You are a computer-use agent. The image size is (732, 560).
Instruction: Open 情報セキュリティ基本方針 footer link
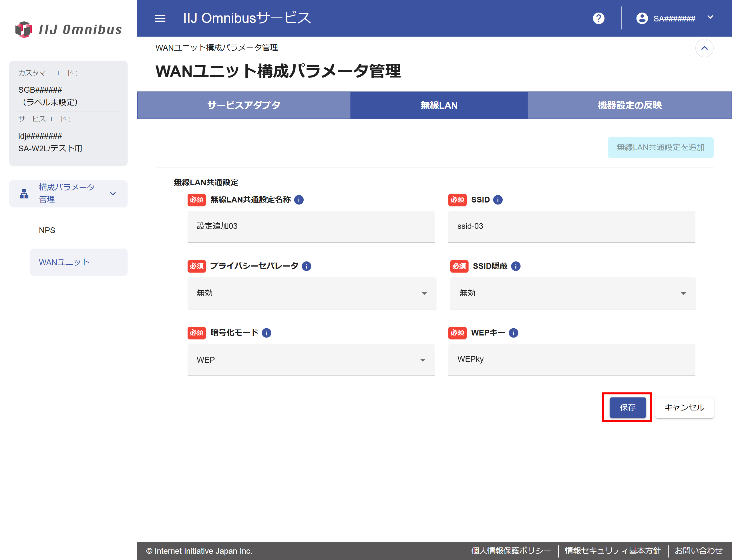pyautogui.click(x=612, y=551)
